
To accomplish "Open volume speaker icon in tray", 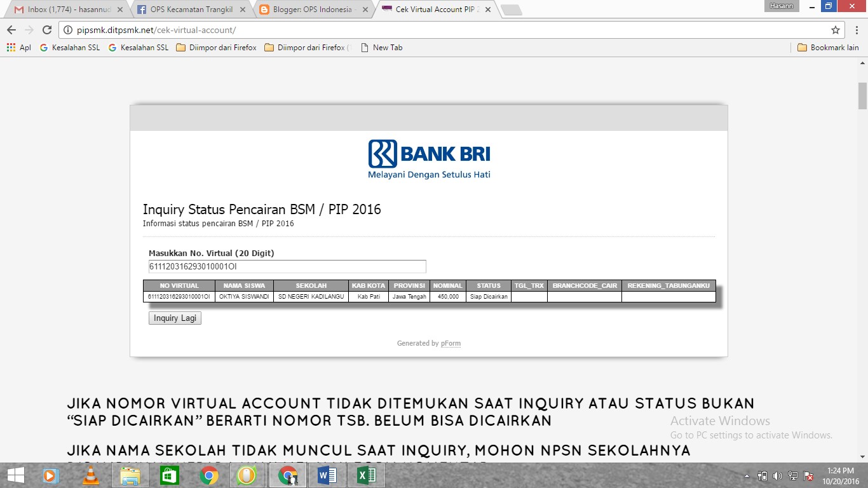I will click(x=778, y=475).
